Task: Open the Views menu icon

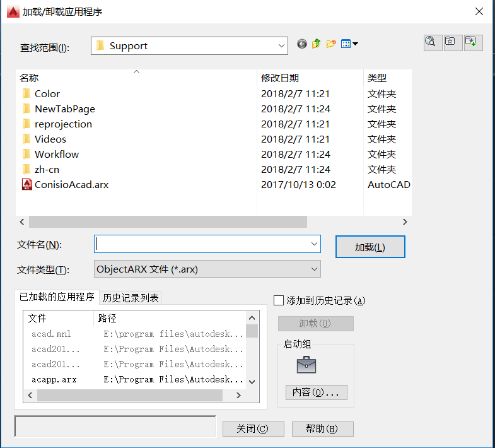Action: click(349, 44)
